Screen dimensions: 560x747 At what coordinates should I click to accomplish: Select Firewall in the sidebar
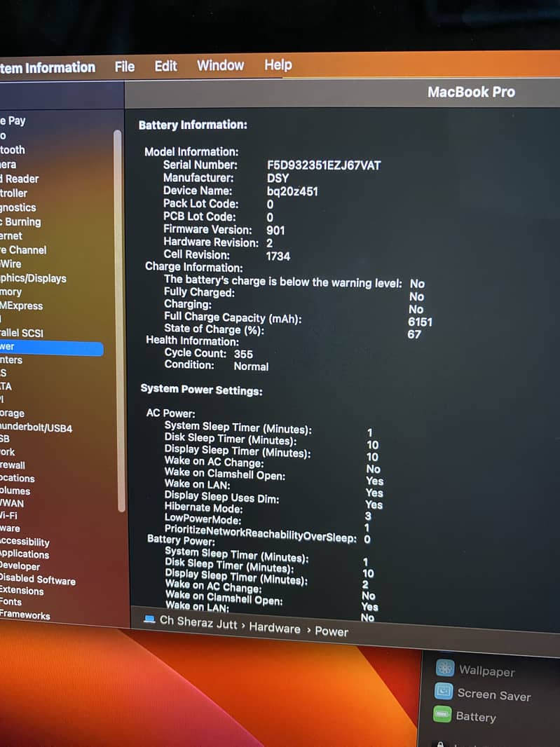(13, 465)
